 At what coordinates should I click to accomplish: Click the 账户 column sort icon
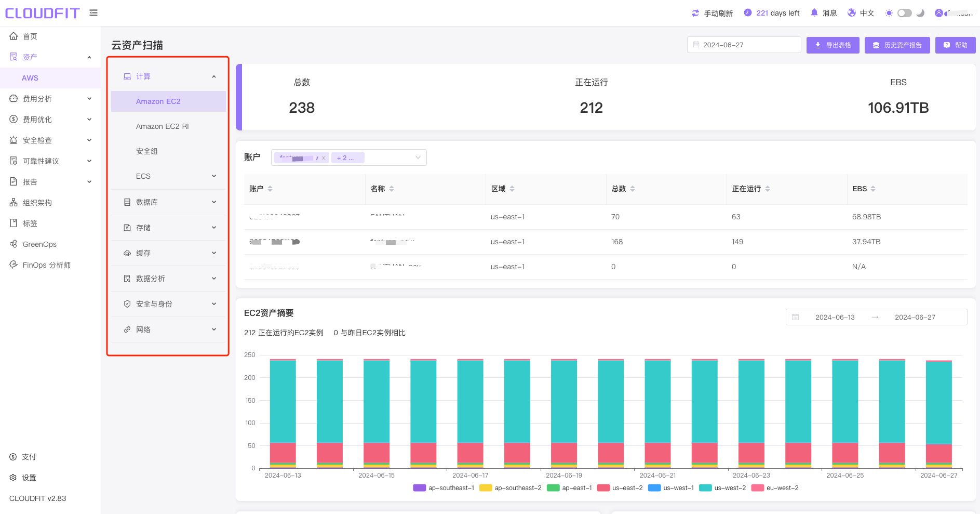270,189
